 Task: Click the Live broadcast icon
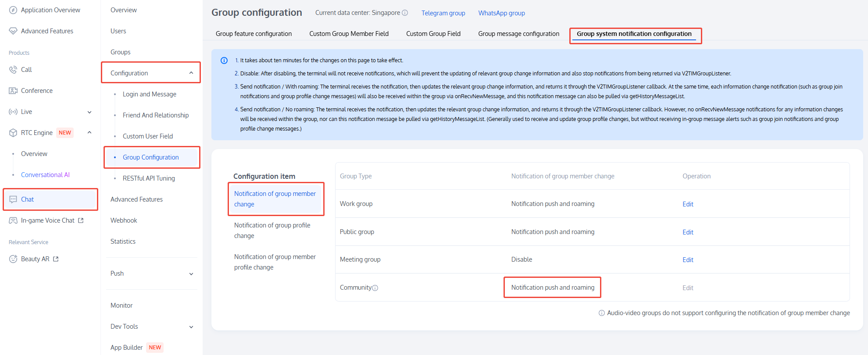tap(13, 112)
